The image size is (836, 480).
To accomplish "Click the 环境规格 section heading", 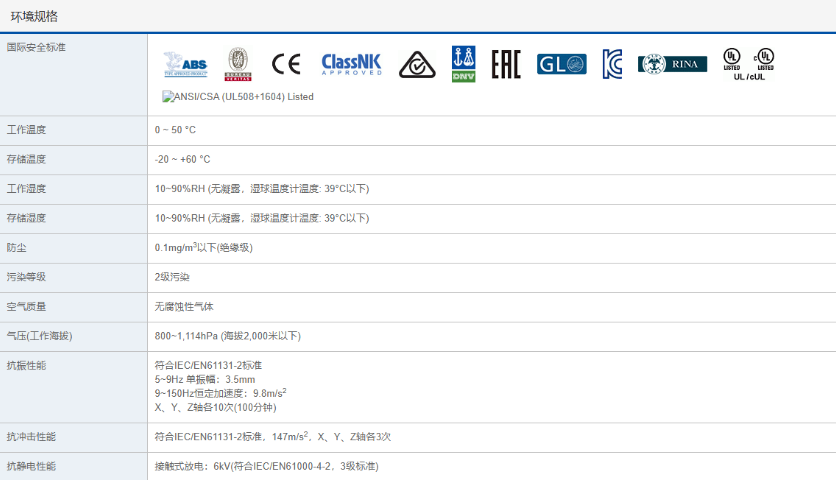I will [x=34, y=17].
